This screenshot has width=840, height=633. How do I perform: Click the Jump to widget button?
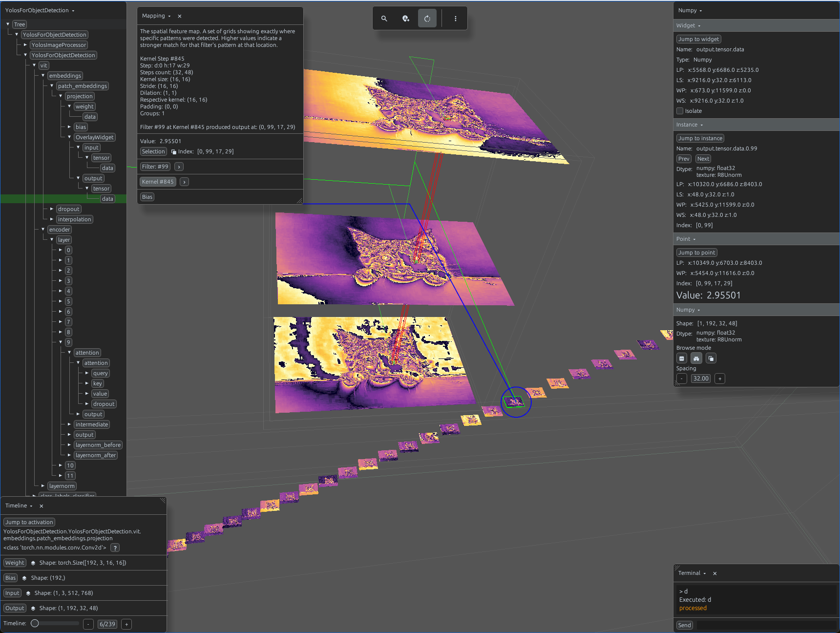click(699, 39)
